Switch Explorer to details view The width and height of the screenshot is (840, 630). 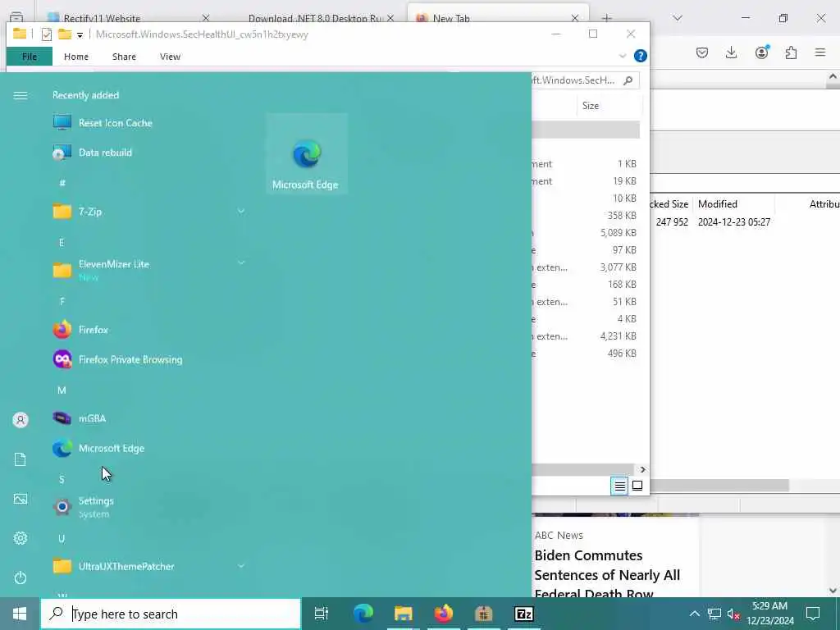(x=619, y=486)
